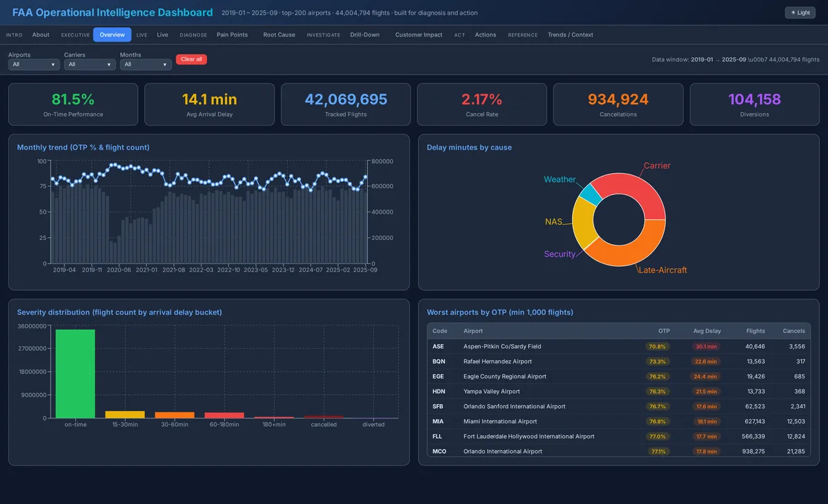This screenshot has height=504, width=828.
Task: Select the ASE airport code
Action: point(438,346)
